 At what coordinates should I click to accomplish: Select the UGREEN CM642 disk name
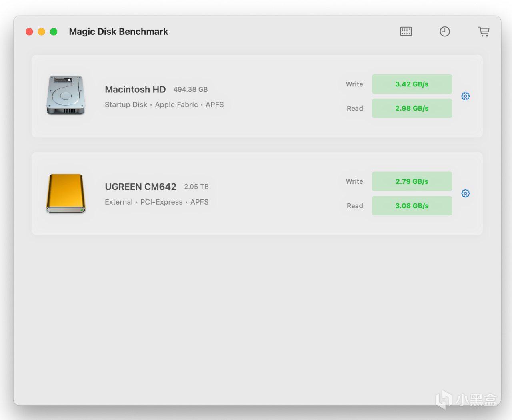tap(140, 187)
